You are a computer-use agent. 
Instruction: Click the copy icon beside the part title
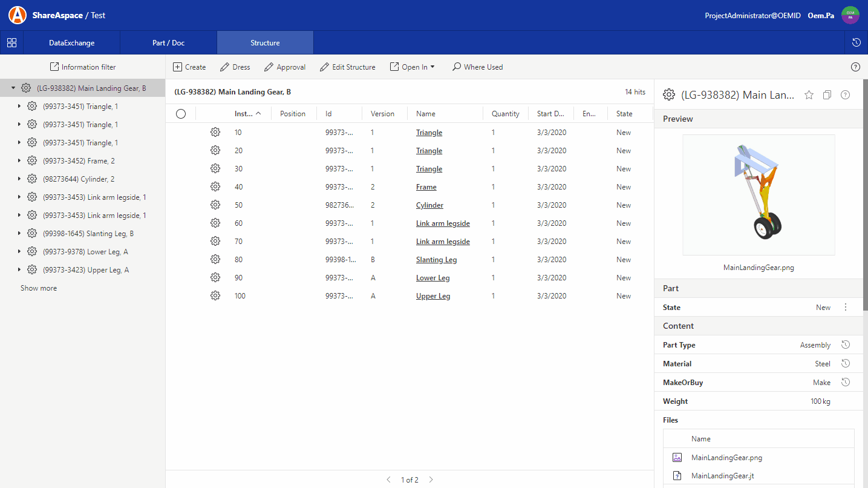[827, 94]
